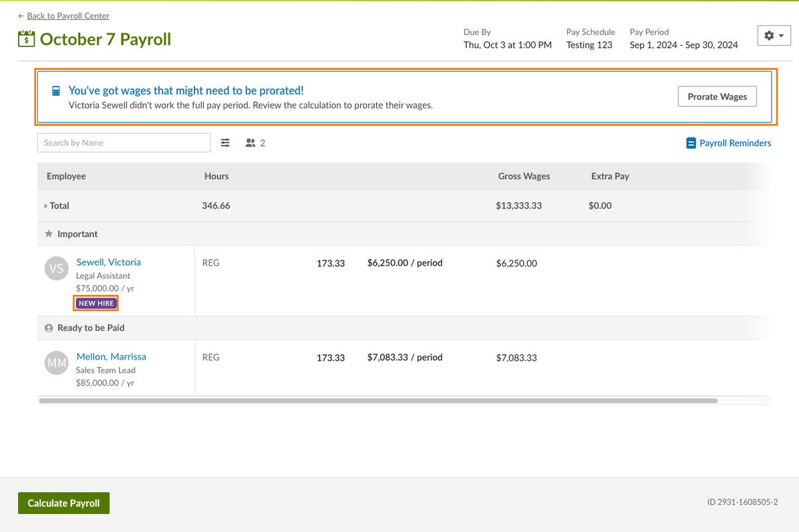
Task: Click Prorate Wages
Action: (716, 96)
